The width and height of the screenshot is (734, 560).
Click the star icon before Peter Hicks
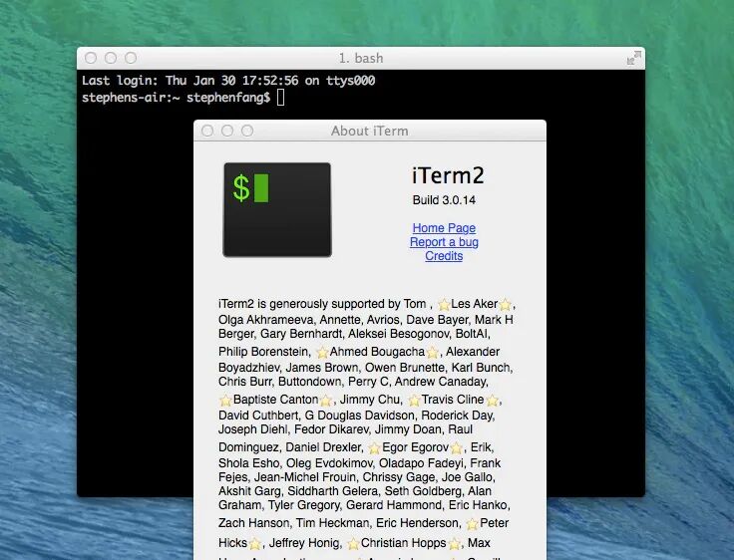[x=473, y=524]
